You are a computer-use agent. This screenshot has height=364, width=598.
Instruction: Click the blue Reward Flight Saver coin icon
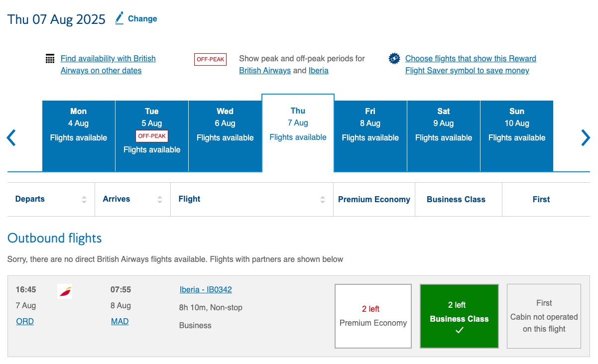pos(394,58)
